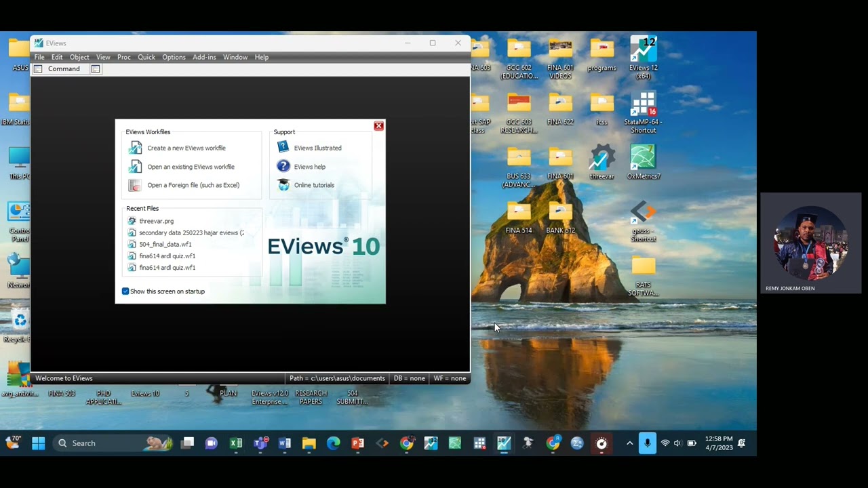This screenshot has height=488, width=868.
Task: Click the REMY JONKAM OBEN video thumbnail
Action: 811,243
